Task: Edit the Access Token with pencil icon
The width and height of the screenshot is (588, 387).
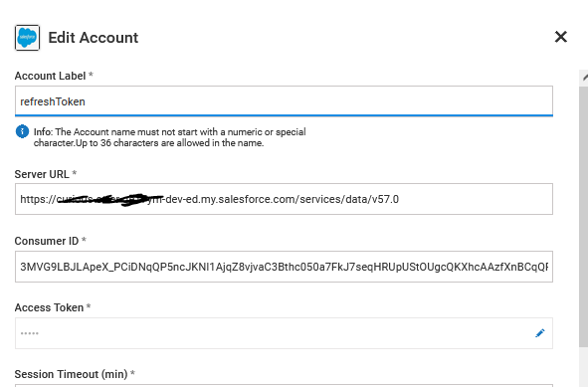Action: [x=540, y=333]
